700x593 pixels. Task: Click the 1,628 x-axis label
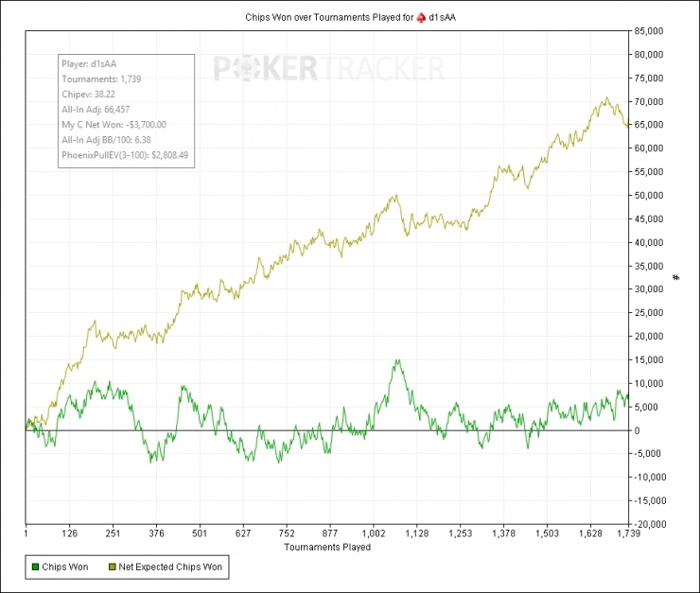(x=590, y=533)
